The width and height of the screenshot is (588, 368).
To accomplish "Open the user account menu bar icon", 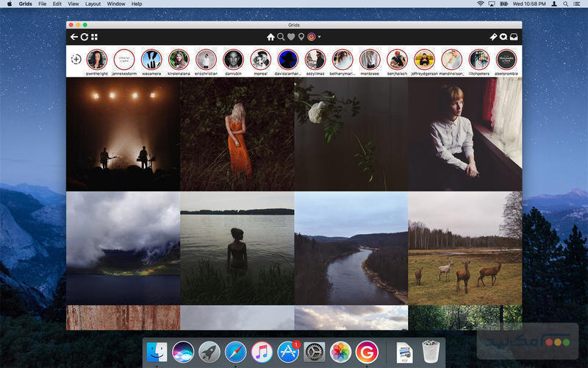I will 554,4.
